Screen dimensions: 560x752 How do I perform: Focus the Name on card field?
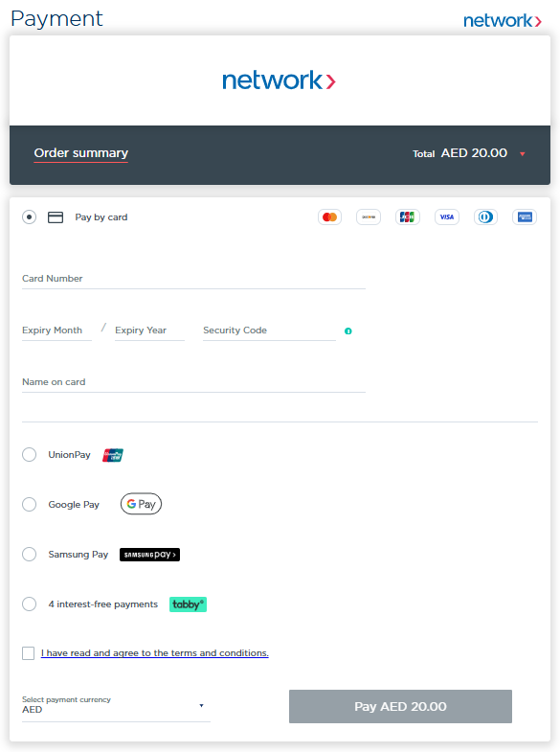tap(193, 382)
